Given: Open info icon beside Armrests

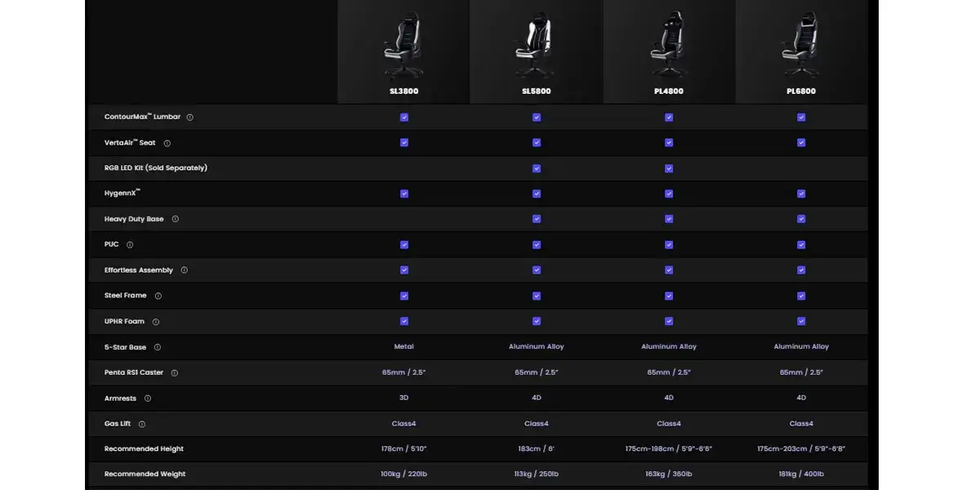Looking at the screenshot, I should click(x=148, y=399).
